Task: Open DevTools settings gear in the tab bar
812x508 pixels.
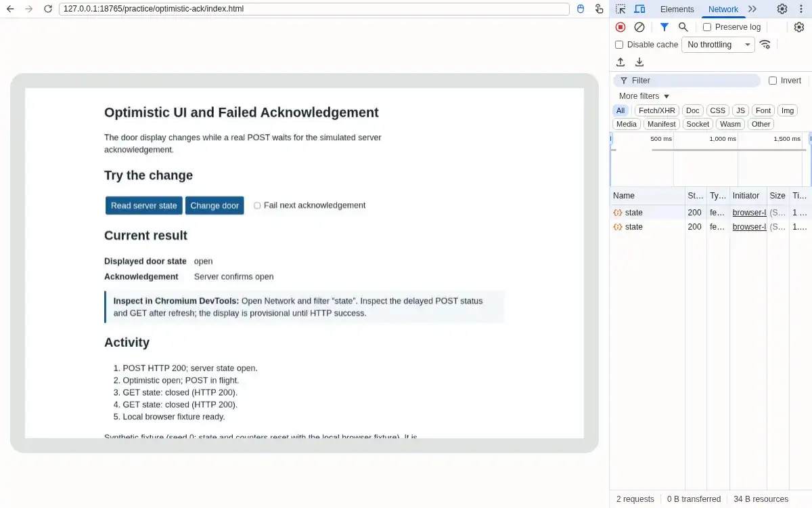Action: pos(782,9)
